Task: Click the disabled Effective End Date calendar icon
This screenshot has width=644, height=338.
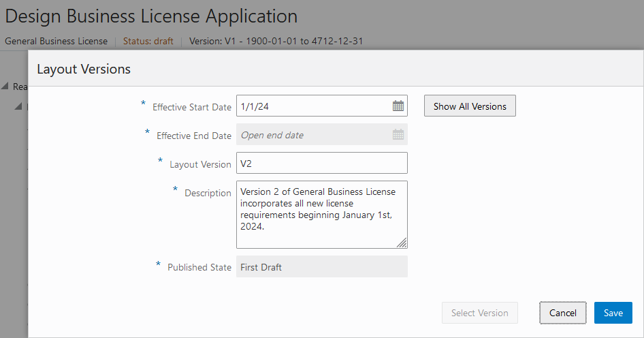Action: click(x=398, y=135)
